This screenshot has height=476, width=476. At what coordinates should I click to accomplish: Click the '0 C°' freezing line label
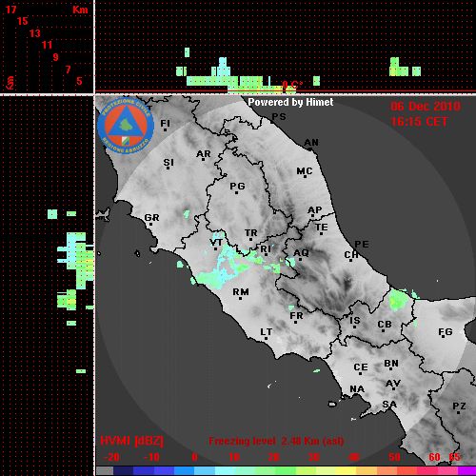point(292,85)
